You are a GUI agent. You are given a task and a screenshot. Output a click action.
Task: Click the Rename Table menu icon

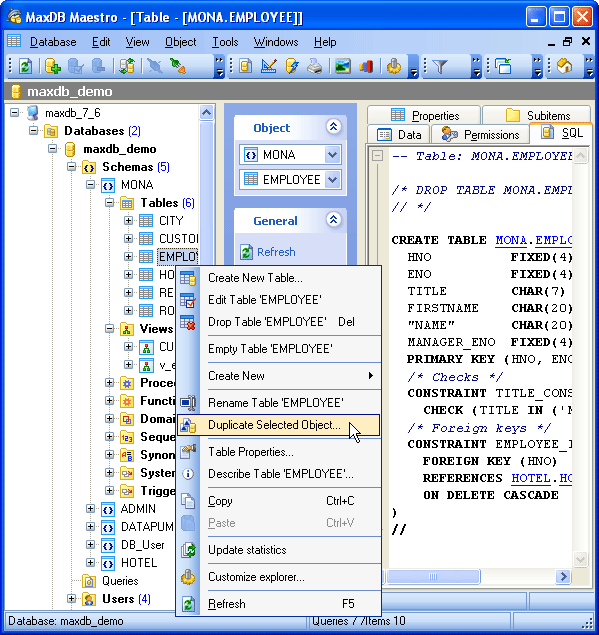(188, 403)
